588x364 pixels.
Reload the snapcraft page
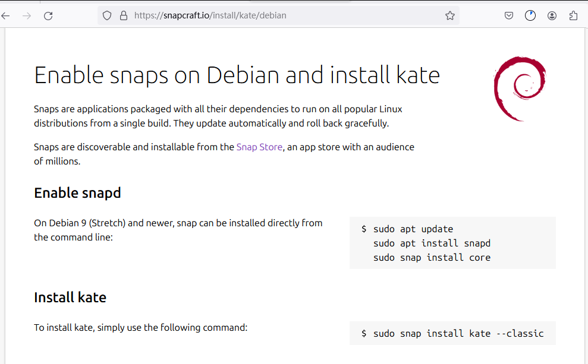pyautogui.click(x=48, y=15)
